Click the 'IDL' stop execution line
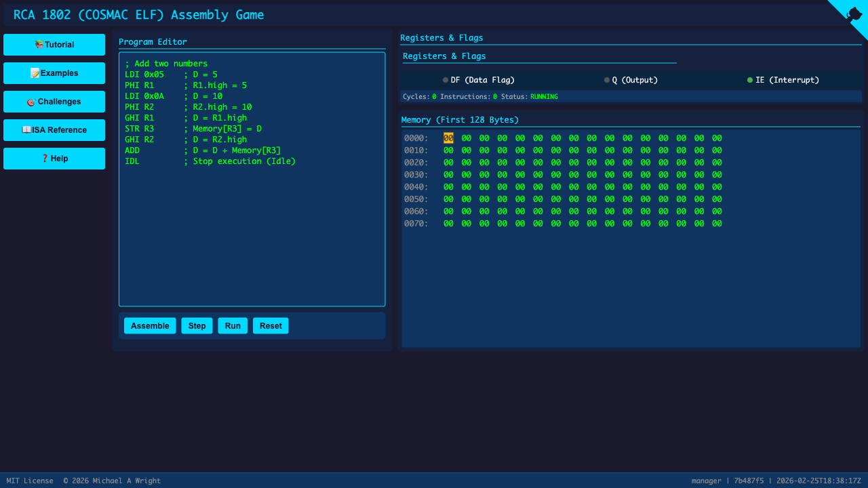The height and width of the screenshot is (488, 868). pyautogui.click(x=210, y=161)
